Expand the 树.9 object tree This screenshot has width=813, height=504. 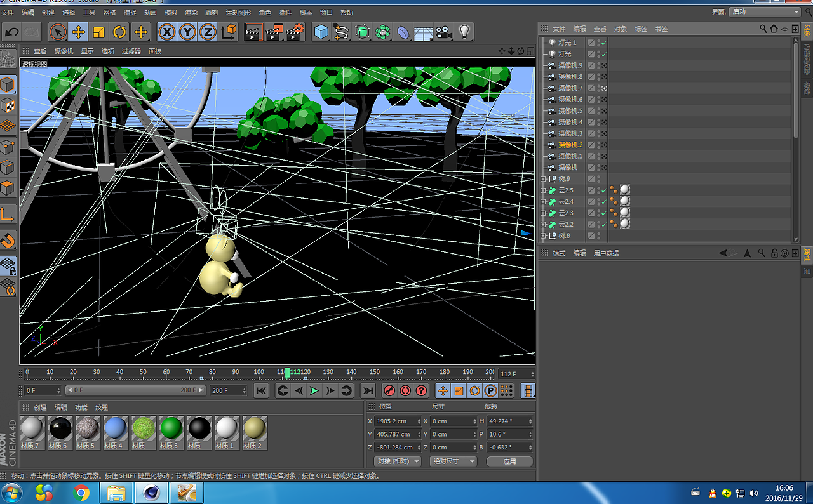(543, 179)
